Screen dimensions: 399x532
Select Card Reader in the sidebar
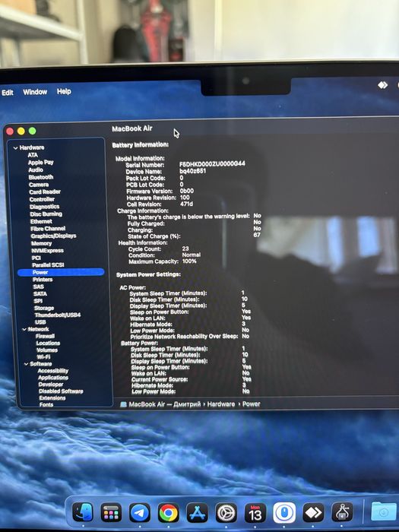[45, 192]
